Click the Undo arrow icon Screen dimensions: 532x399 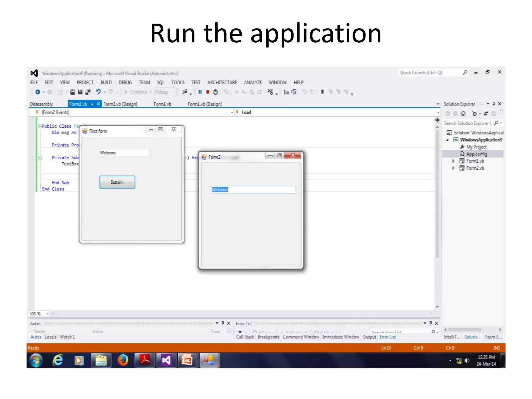click(98, 92)
